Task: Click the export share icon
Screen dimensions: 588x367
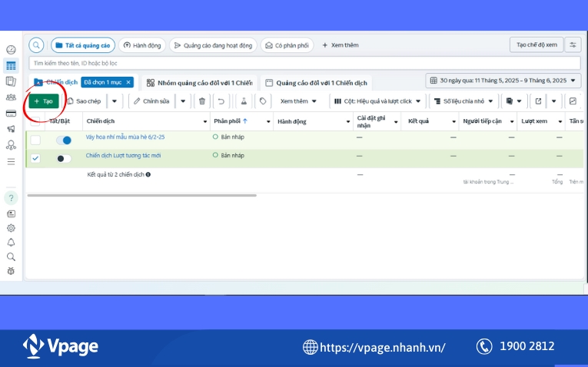Action: point(538,101)
